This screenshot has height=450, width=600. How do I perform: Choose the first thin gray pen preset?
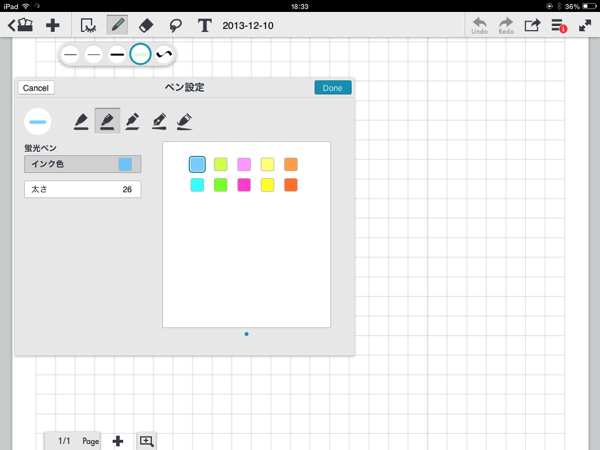[x=70, y=54]
